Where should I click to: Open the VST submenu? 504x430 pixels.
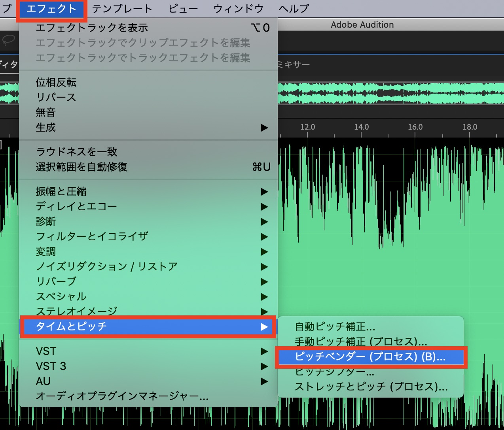coord(148,351)
